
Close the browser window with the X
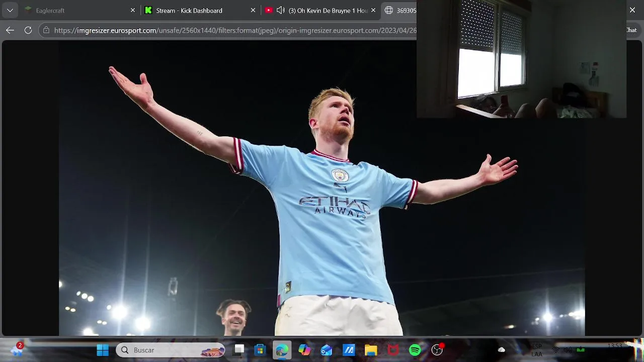632,10
